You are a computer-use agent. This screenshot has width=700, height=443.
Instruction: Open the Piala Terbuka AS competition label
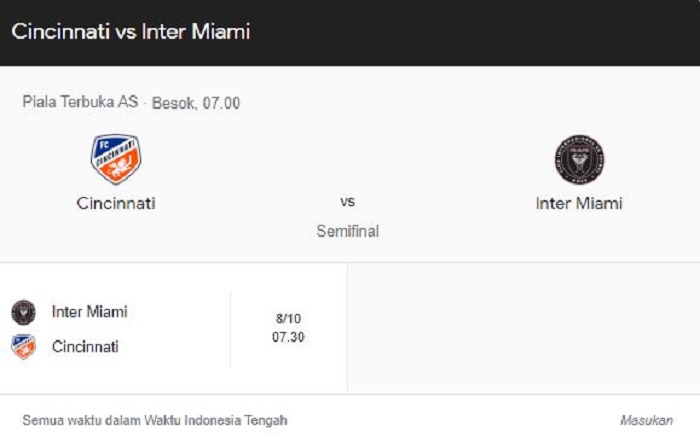point(80,103)
